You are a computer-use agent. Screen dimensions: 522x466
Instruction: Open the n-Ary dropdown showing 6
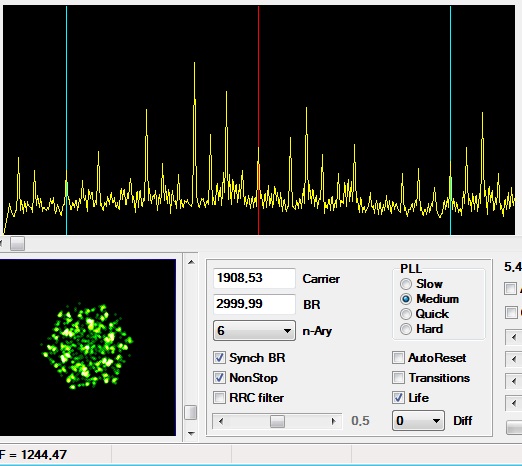(x=254, y=331)
